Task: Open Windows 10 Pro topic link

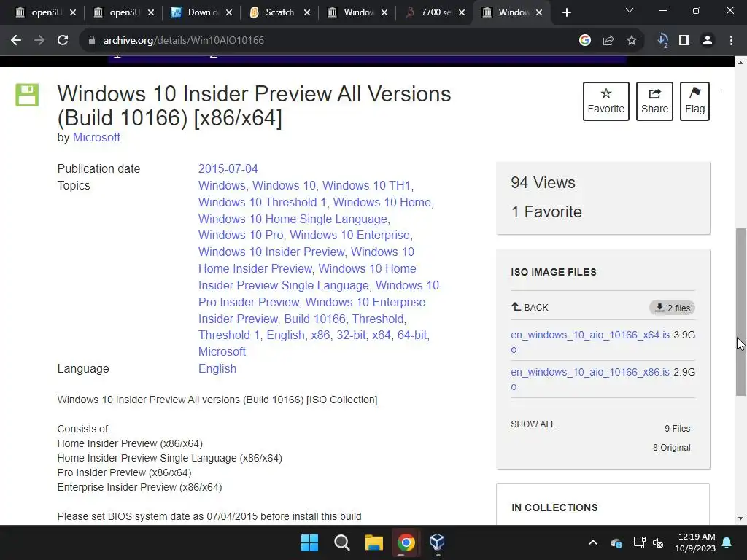Action: 241,236
